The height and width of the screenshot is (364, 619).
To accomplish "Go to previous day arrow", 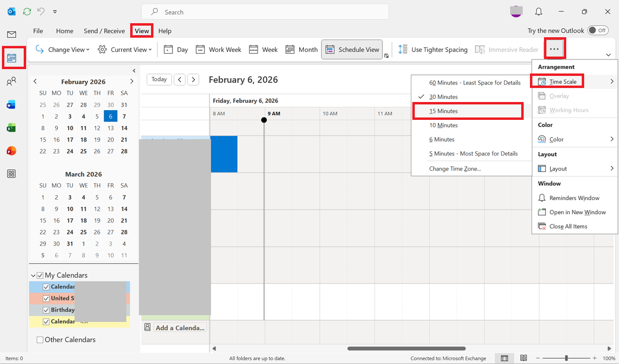I will (180, 79).
